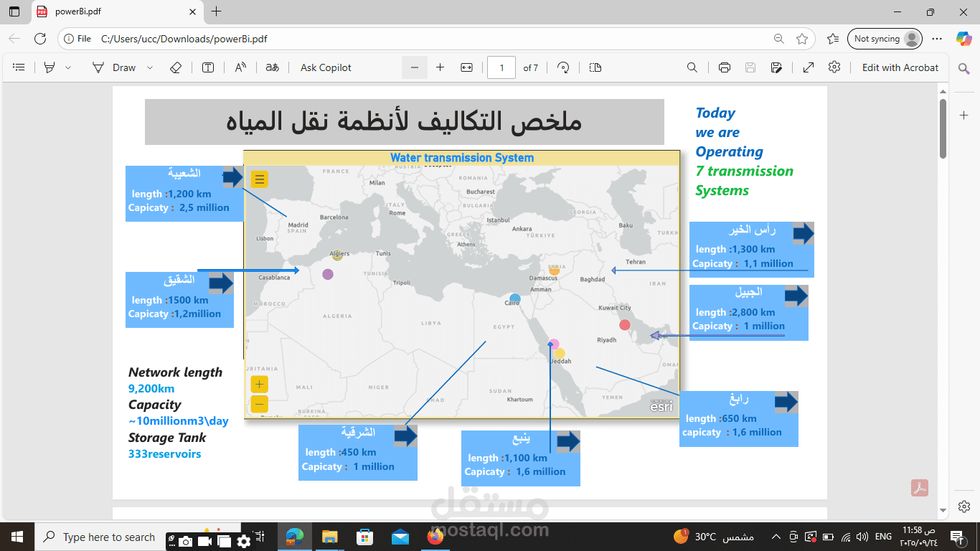Select the Eraser tool in the PDF toolbar
Screen dimensions: 980x551
click(175, 67)
